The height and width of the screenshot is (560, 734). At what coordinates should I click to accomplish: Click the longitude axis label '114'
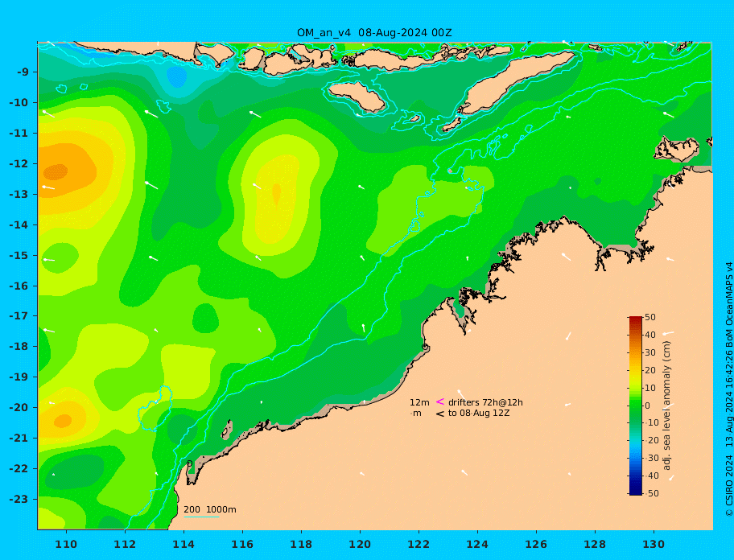[x=183, y=544]
